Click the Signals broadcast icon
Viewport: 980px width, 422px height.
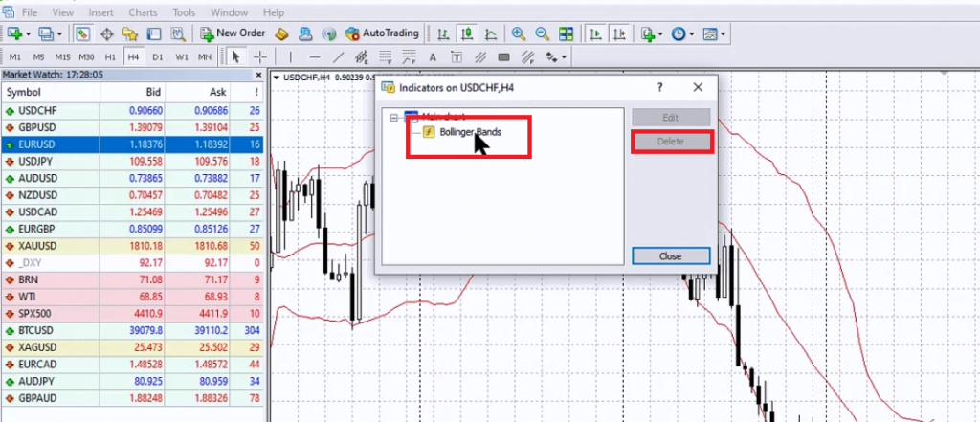coord(329,33)
